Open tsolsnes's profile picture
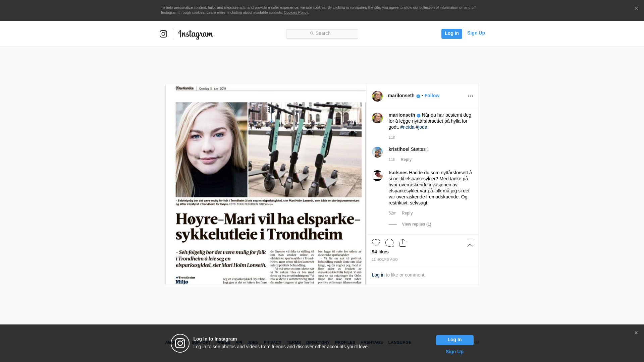The width and height of the screenshot is (644, 362). coord(377,176)
